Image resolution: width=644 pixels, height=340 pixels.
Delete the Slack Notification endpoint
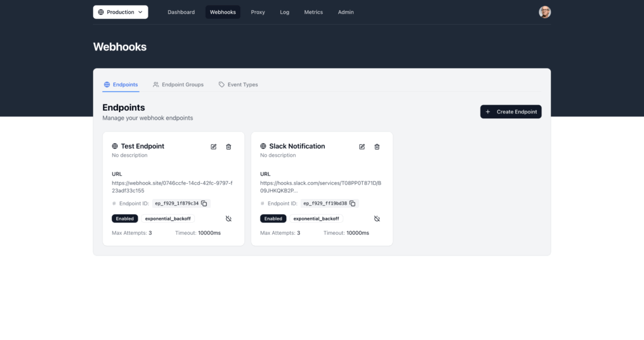(x=377, y=147)
